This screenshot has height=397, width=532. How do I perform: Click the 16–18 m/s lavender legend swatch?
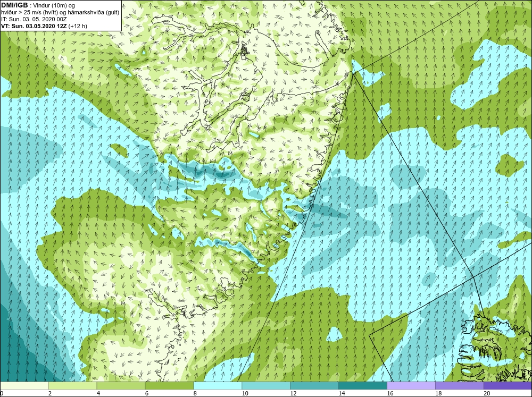point(411,385)
